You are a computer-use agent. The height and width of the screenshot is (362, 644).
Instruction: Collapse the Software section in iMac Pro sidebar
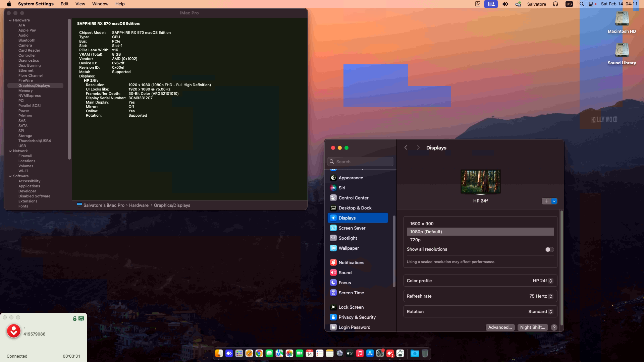pyautogui.click(x=10, y=176)
